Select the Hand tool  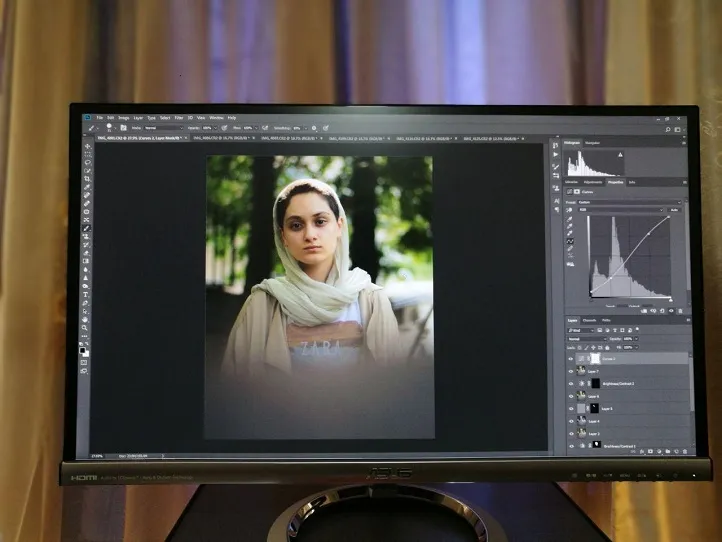coord(86,319)
